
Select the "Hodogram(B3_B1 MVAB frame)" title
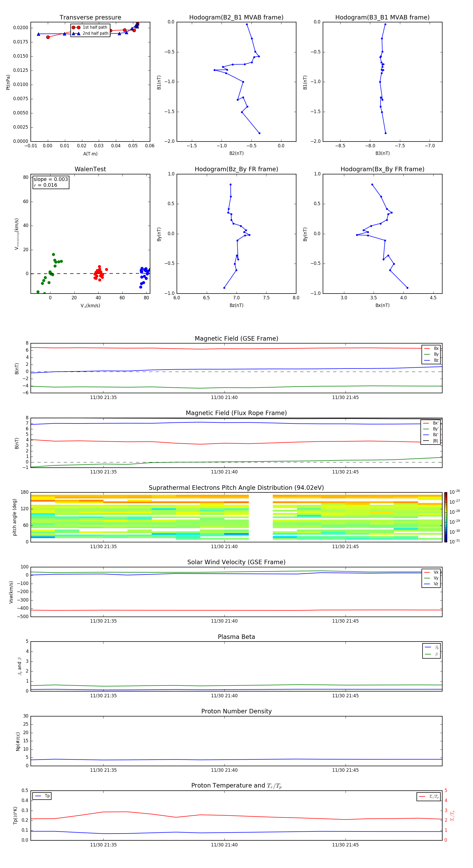[382, 18]
